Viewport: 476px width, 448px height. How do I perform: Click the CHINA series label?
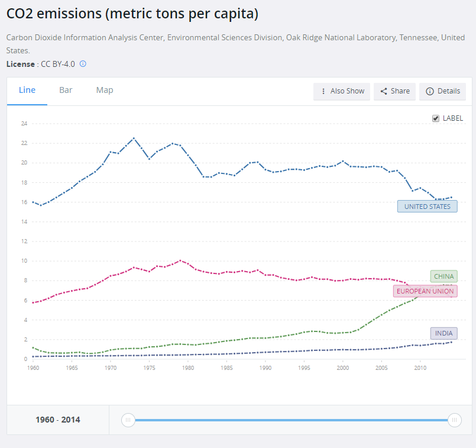point(443,276)
